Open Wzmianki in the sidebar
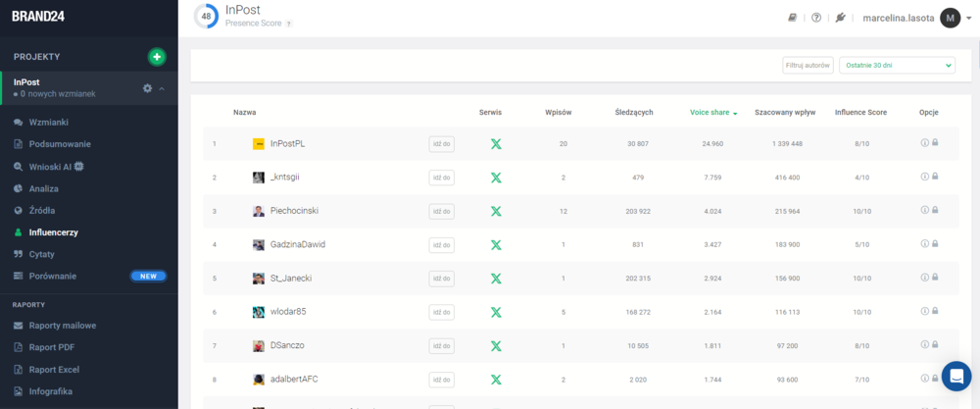 48,122
